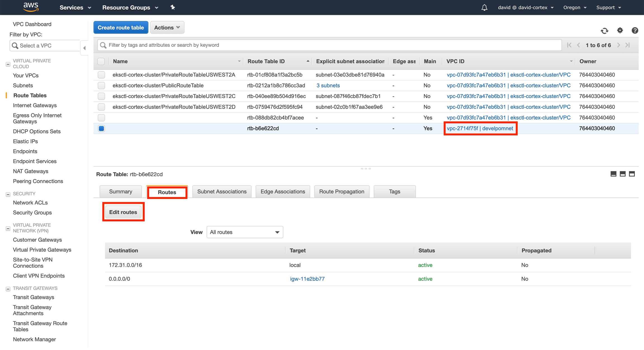
Task: Maximize the details pane with the rightmost layout icon
Action: coord(632,174)
